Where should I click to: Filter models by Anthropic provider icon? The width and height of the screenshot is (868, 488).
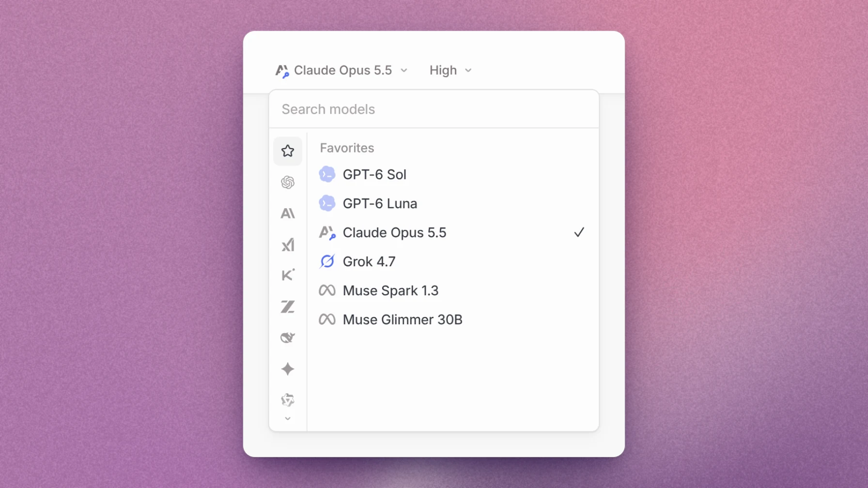[288, 213]
